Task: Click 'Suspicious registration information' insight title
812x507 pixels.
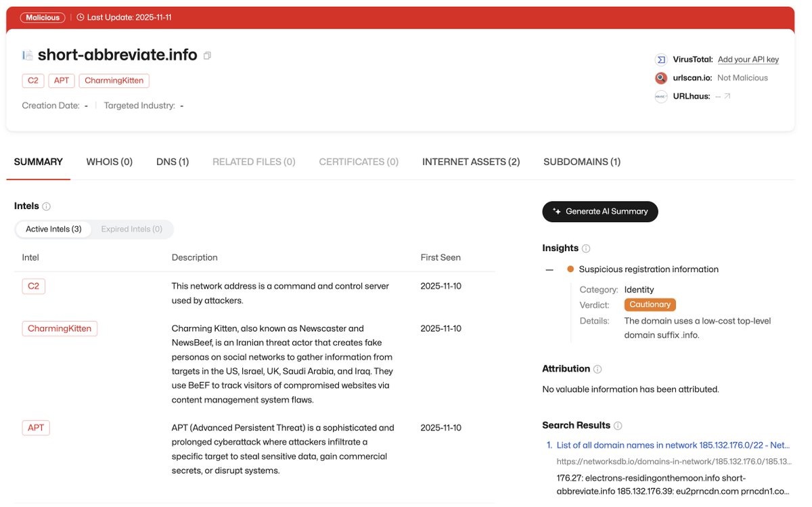Action: [649, 269]
